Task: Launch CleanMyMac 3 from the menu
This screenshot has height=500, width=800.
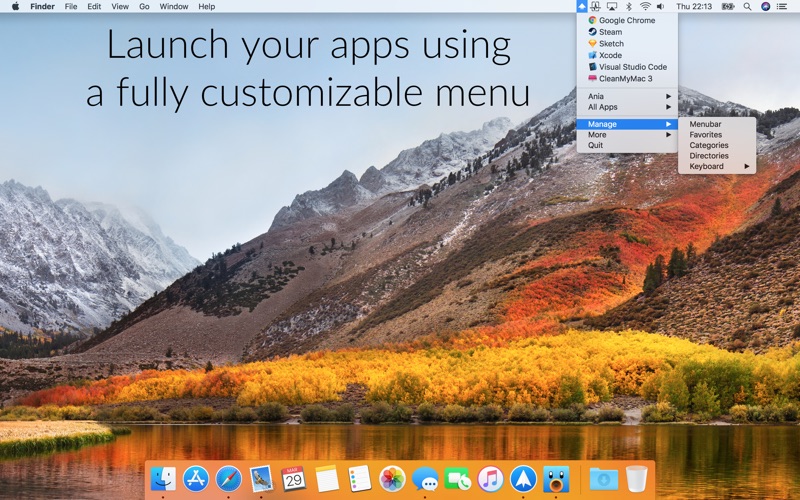Action: [627, 79]
